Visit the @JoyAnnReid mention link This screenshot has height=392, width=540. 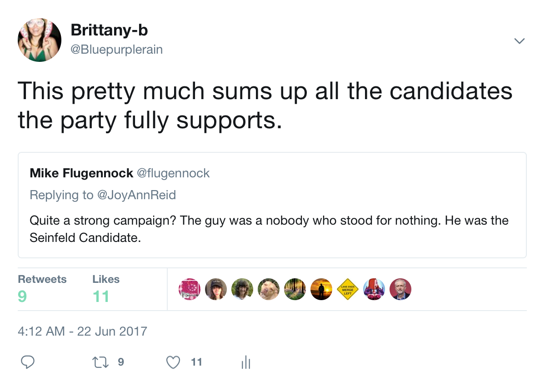tap(135, 195)
